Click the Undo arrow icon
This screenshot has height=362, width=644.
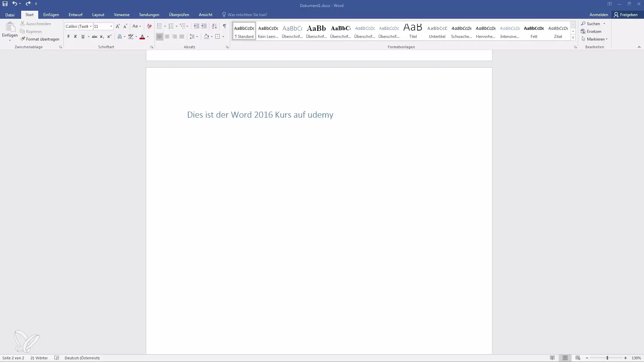(14, 4)
